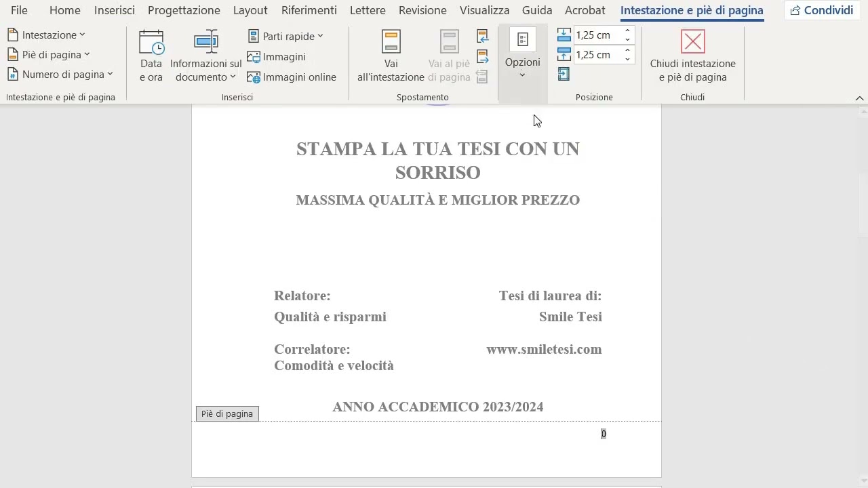The image size is (868, 488).
Task: Click the Successivo section navigation icon
Action: coord(483,56)
